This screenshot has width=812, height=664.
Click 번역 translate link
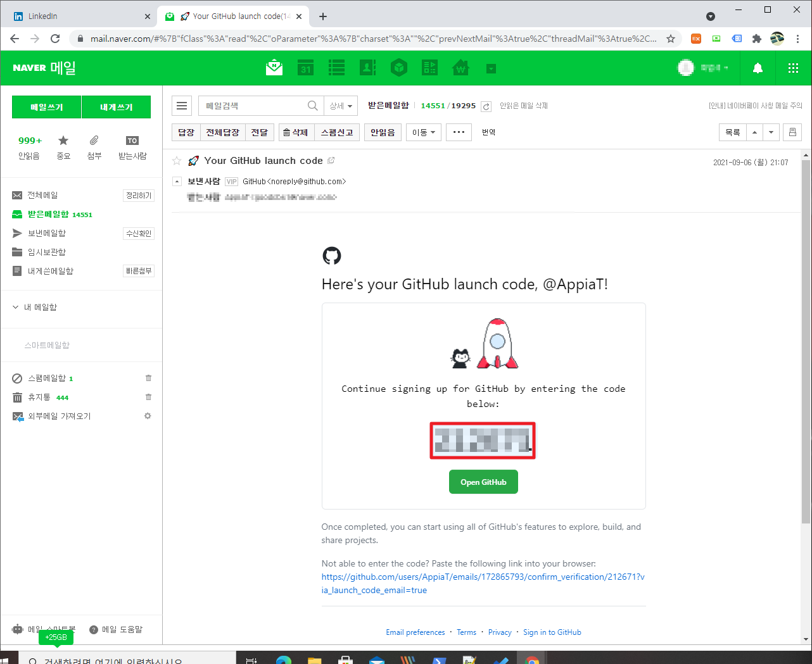pyautogui.click(x=488, y=132)
